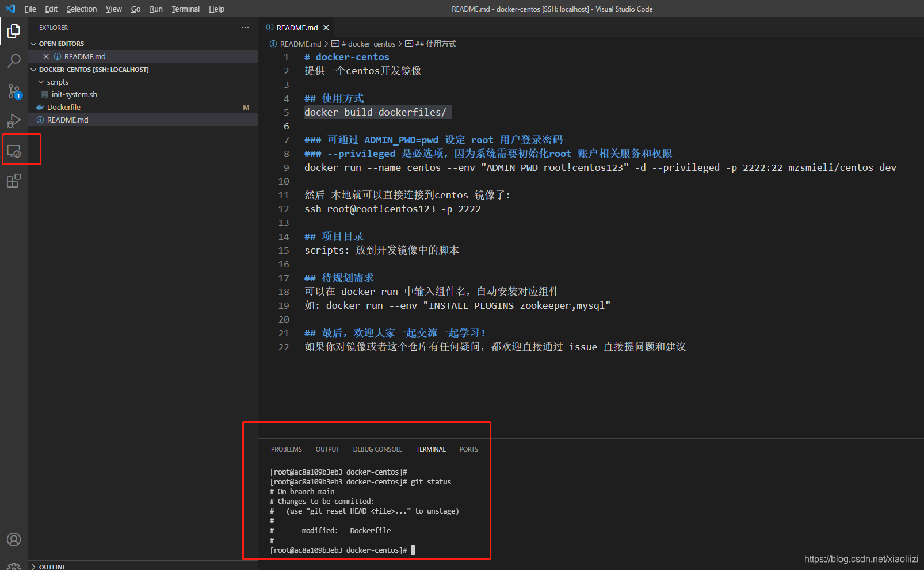924x570 pixels.
Task: Close the README.md editor tab
Action: click(x=326, y=28)
